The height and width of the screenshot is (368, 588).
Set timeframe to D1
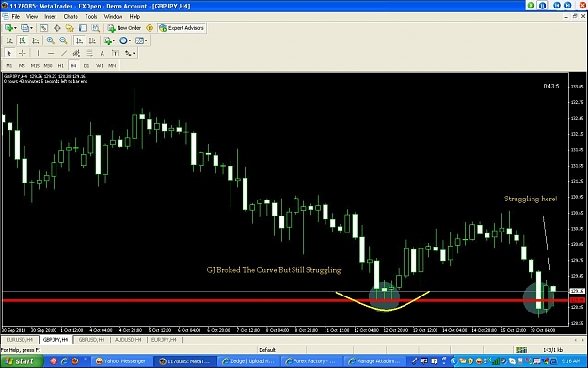pyautogui.click(x=87, y=66)
